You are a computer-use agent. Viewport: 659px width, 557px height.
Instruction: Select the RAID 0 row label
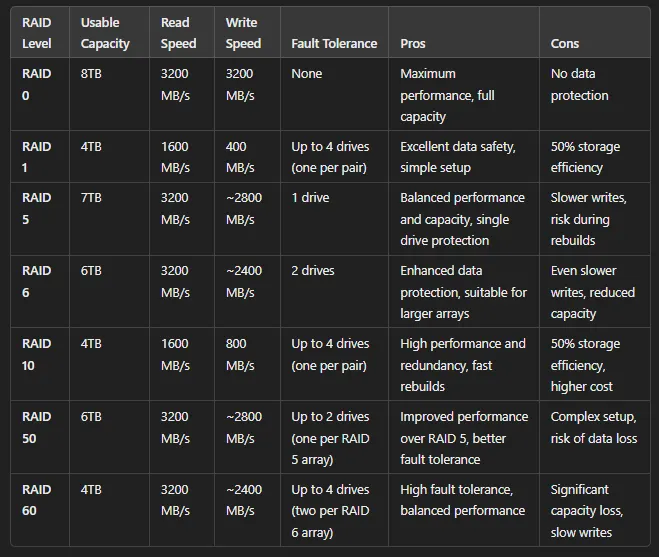pos(37,84)
